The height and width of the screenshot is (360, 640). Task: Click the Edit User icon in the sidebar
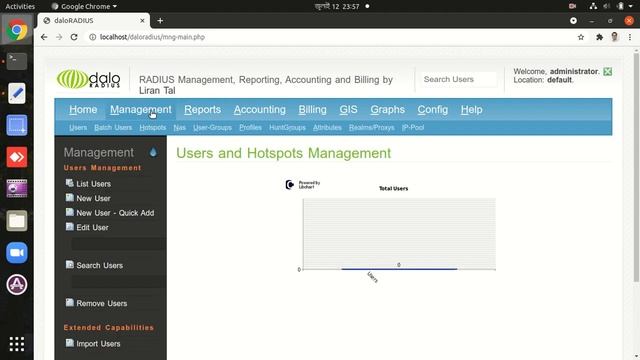(x=70, y=227)
